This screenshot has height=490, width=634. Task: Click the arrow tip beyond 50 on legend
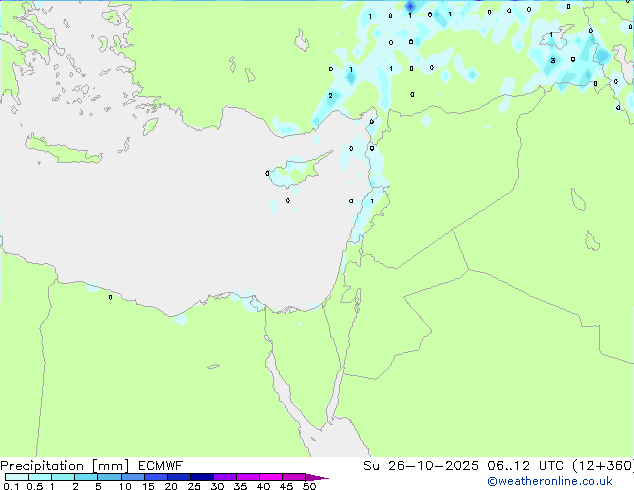[317, 477]
